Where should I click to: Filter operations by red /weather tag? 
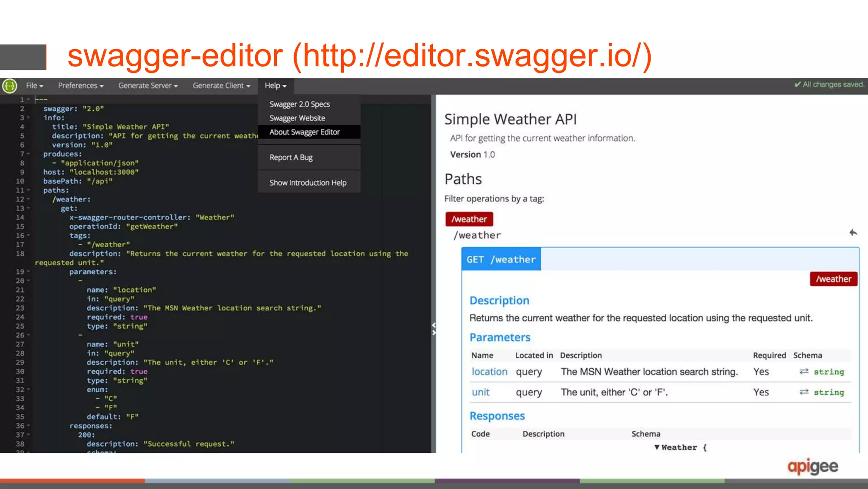pos(469,219)
